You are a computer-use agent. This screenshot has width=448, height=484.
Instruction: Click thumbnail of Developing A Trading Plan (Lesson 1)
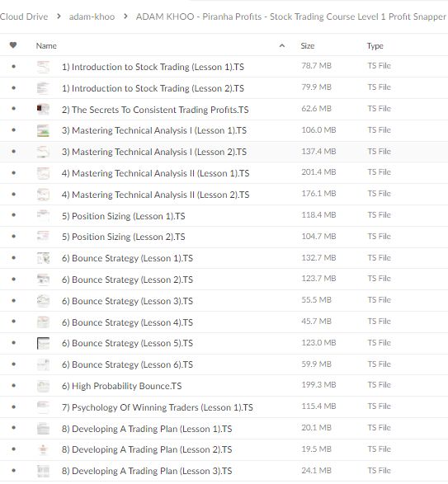pyautogui.click(x=43, y=429)
